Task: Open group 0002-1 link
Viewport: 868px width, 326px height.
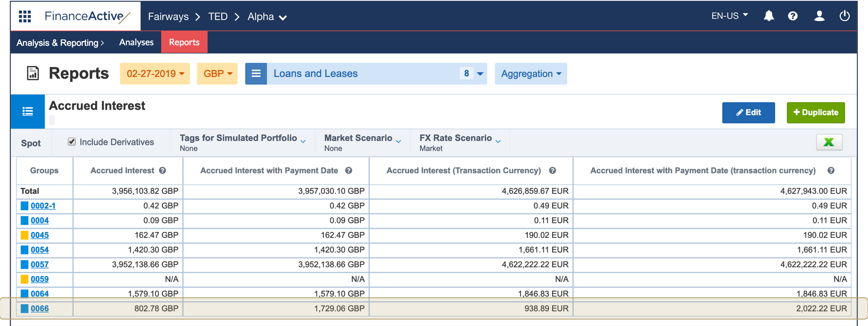Action: point(43,206)
